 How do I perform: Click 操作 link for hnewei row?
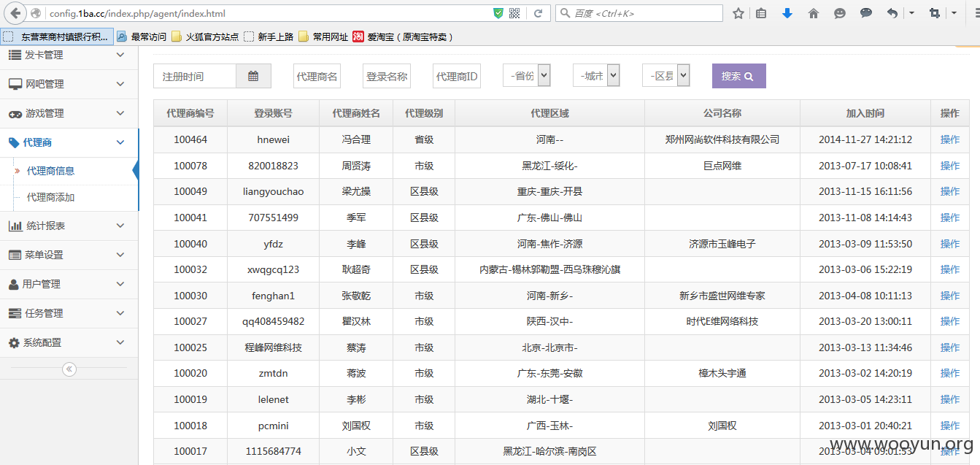click(x=950, y=139)
